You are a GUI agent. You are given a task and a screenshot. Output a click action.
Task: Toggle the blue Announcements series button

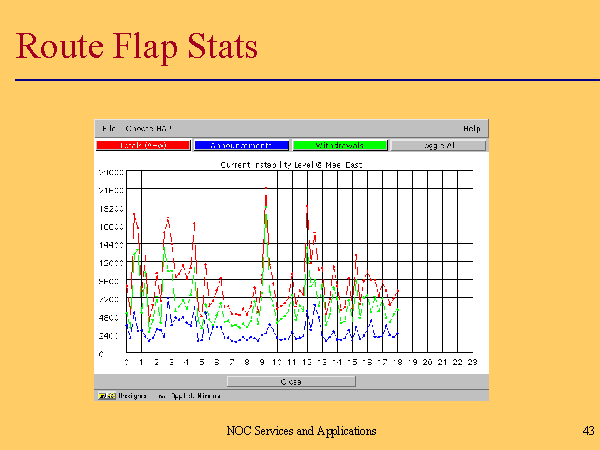[241, 146]
